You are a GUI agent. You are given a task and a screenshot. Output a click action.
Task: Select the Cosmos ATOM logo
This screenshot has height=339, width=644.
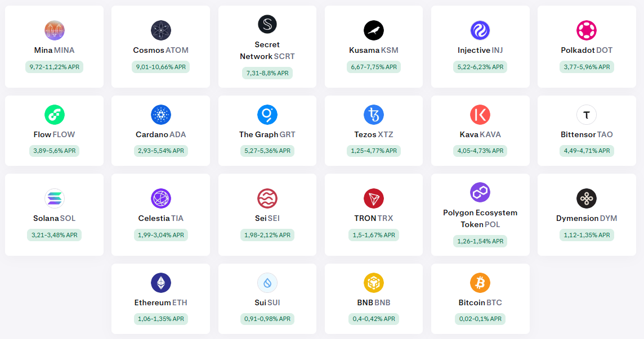pyautogui.click(x=160, y=30)
